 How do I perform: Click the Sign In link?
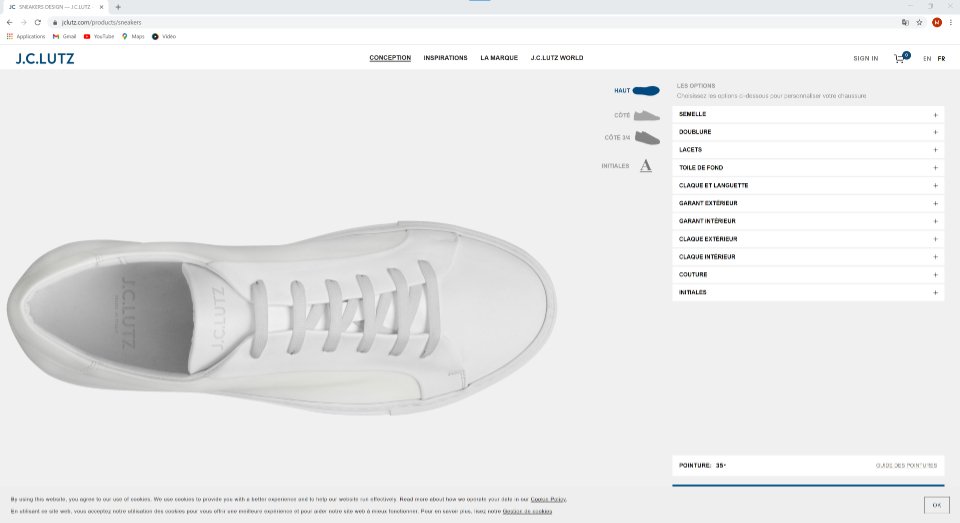click(866, 59)
